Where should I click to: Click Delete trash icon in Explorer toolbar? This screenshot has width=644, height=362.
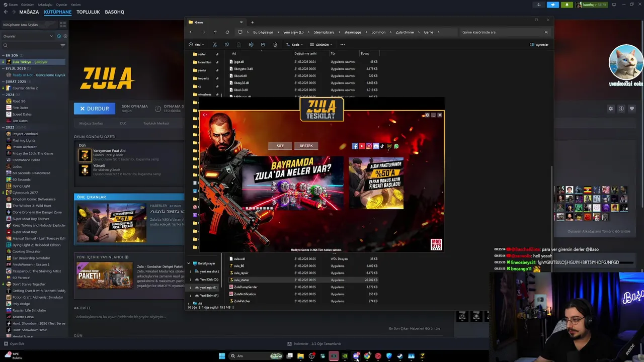click(x=275, y=45)
